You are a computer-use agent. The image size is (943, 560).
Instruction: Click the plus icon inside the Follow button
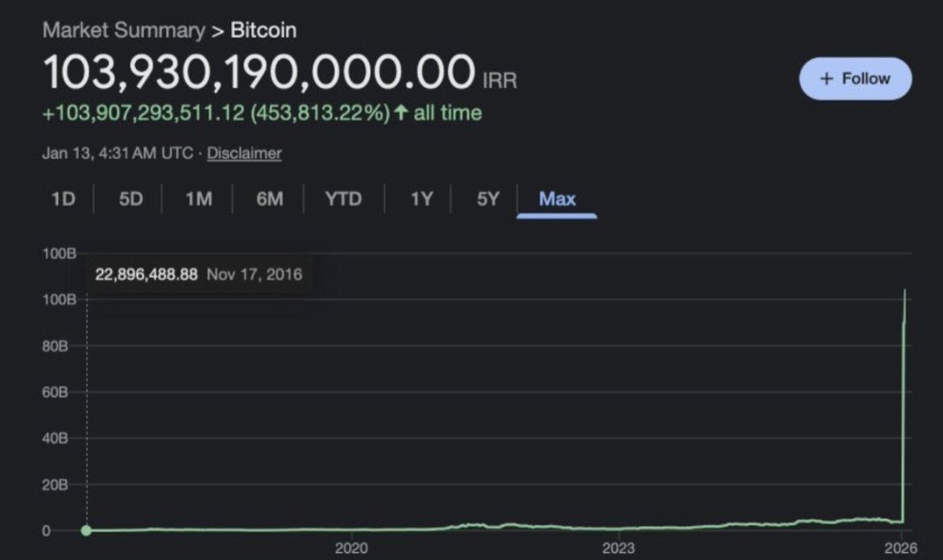pos(825,79)
